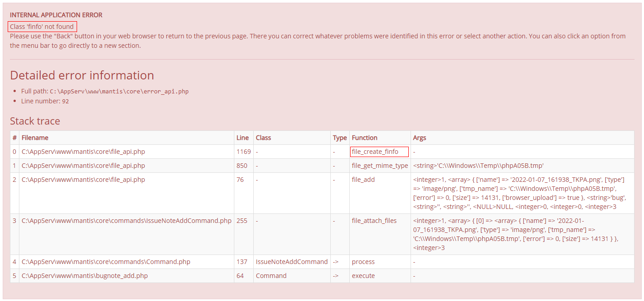Image resolution: width=644 pixels, height=301 pixels.
Task: Click the Stack trace heading
Action: (x=35, y=121)
